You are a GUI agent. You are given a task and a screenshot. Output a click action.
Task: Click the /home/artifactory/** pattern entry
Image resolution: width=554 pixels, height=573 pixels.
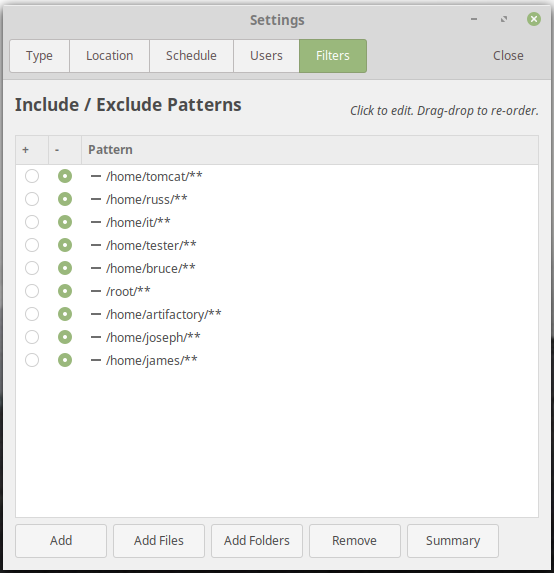(163, 314)
